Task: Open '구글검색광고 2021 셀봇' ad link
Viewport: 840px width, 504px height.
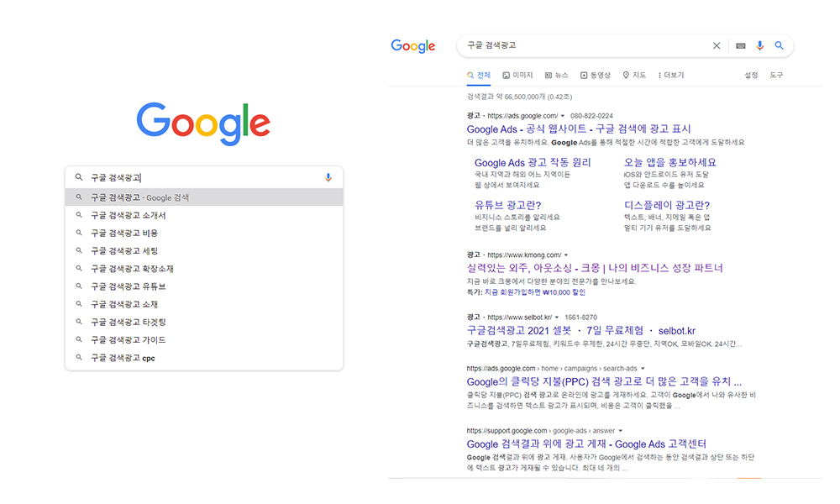Action: 580,331
